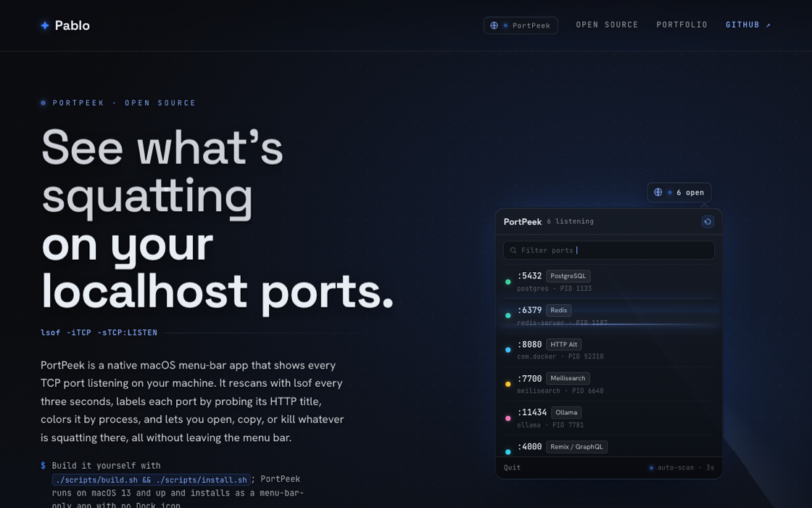This screenshot has width=812, height=508.
Task: Select the :5432 port row
Action: [x=608, y=282]
